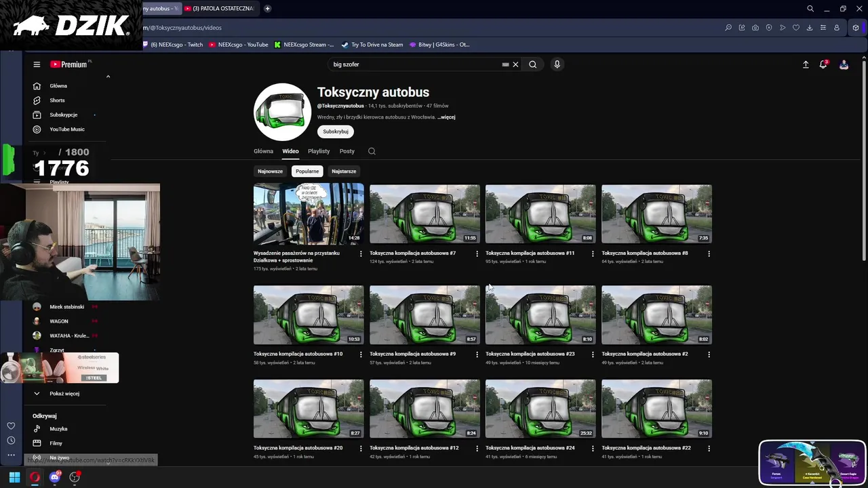
Task: Open the Opera extensions cube icon
Action: click(x=856, y=28)
